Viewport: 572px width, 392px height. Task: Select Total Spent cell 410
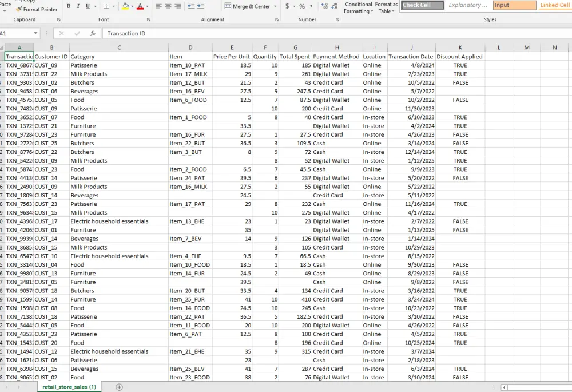point(296,299)
